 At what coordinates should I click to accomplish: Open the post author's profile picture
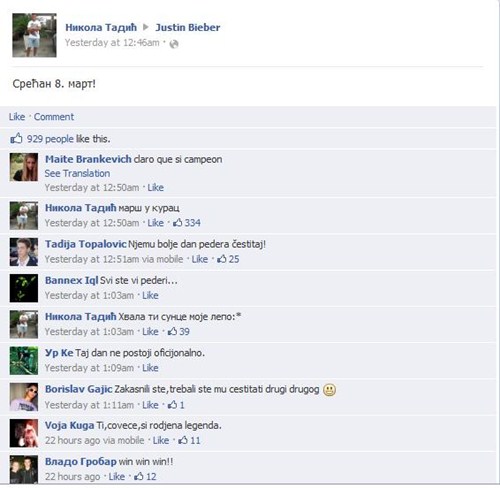34,35
